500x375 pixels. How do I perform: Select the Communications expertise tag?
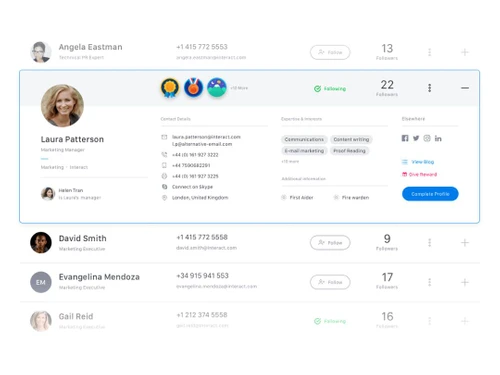pyautogui.click(x=304, y=139)
